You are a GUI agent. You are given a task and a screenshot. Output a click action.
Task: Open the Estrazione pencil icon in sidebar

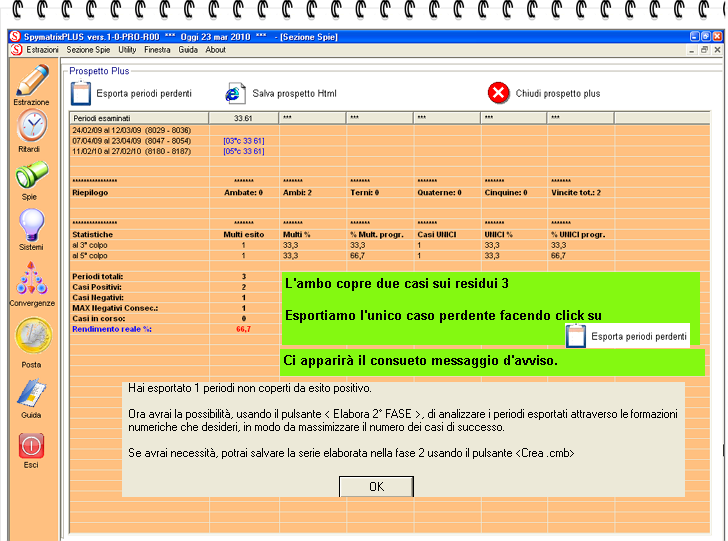coord(32,80)
